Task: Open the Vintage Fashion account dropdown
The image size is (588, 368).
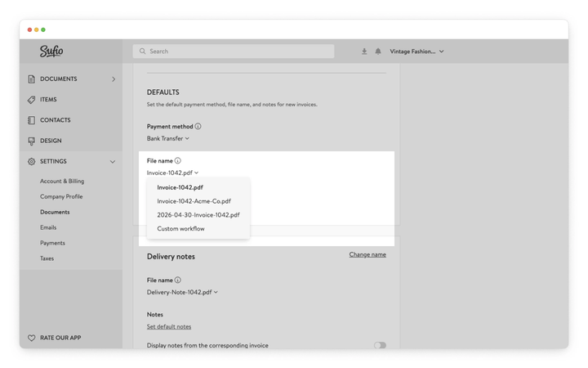Action: point(416,52)
